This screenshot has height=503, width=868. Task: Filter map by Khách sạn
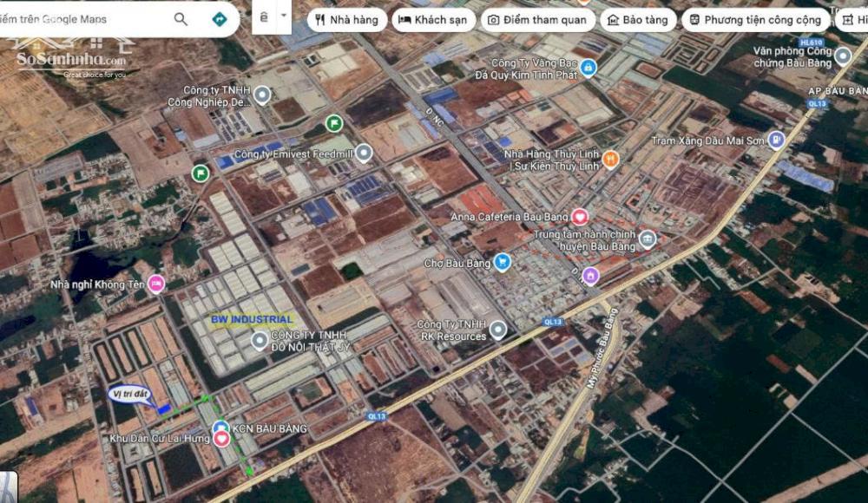(x=432, y=20)
